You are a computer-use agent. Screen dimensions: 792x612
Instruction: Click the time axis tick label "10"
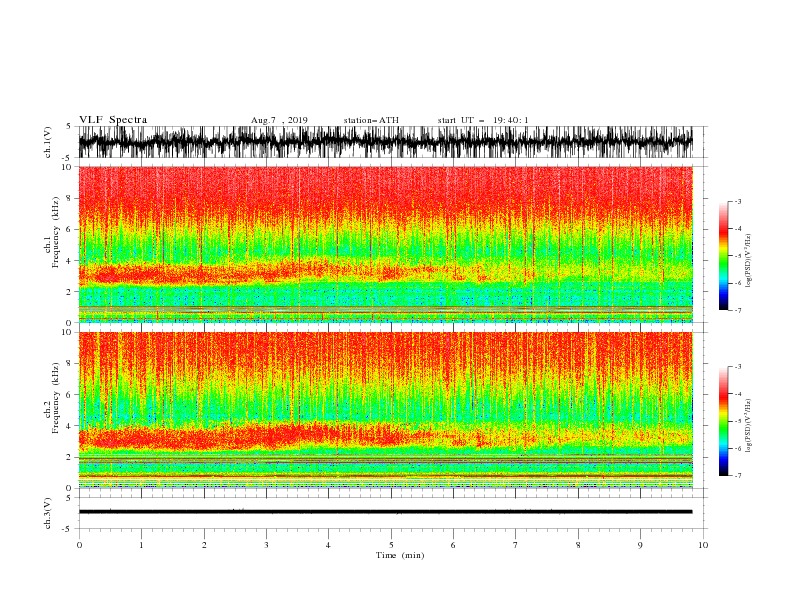point(703,545)
